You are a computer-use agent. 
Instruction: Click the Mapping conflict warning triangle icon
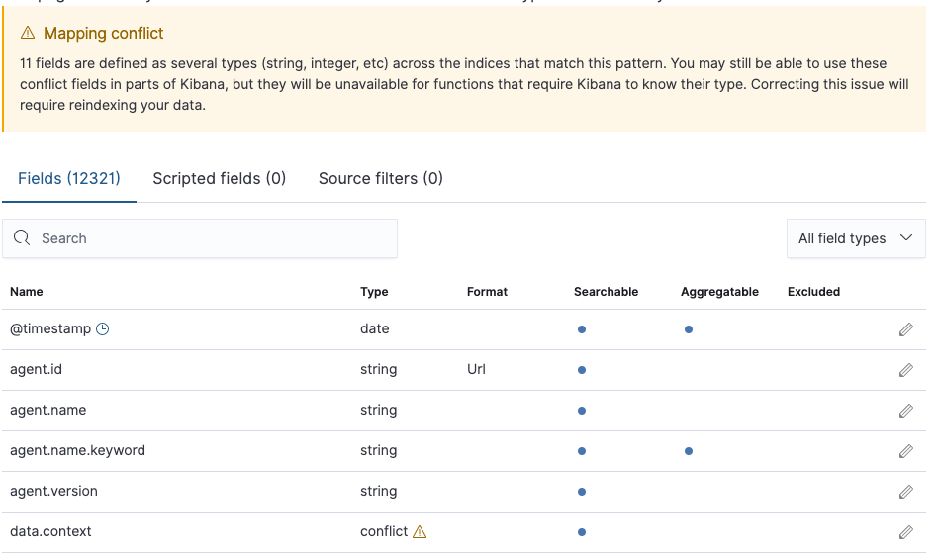point(27,34)
